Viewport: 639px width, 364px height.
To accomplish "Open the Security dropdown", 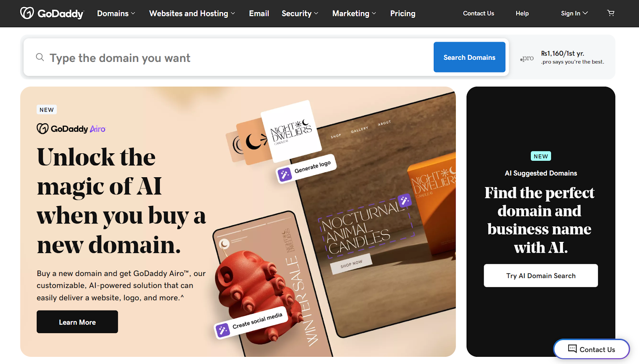I will (x=300, y=14).
